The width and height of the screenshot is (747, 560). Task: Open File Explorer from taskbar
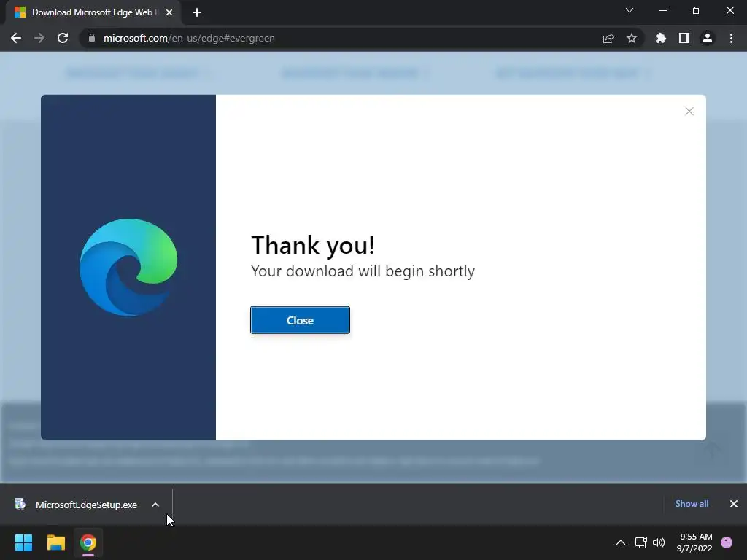point(55,542)
